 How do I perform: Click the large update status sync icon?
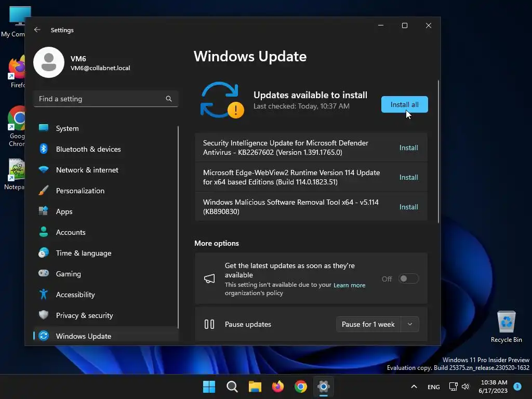222,100
